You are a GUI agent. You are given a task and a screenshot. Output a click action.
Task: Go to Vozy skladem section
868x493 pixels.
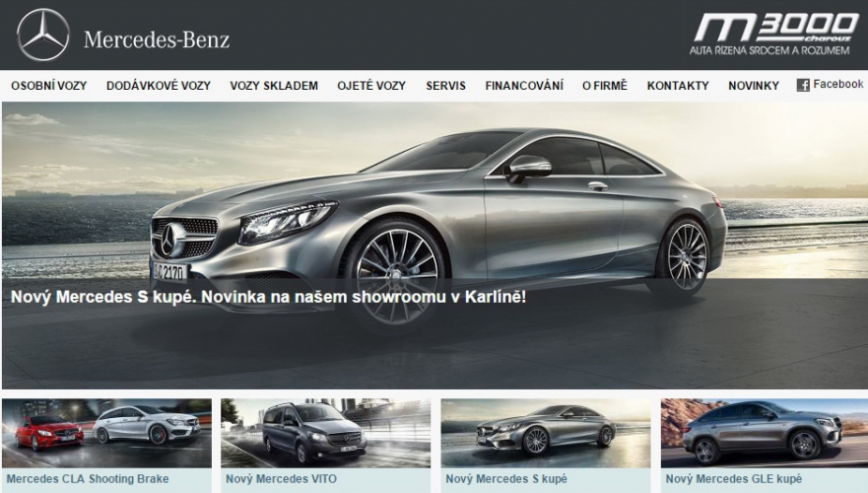click(274, 86)
